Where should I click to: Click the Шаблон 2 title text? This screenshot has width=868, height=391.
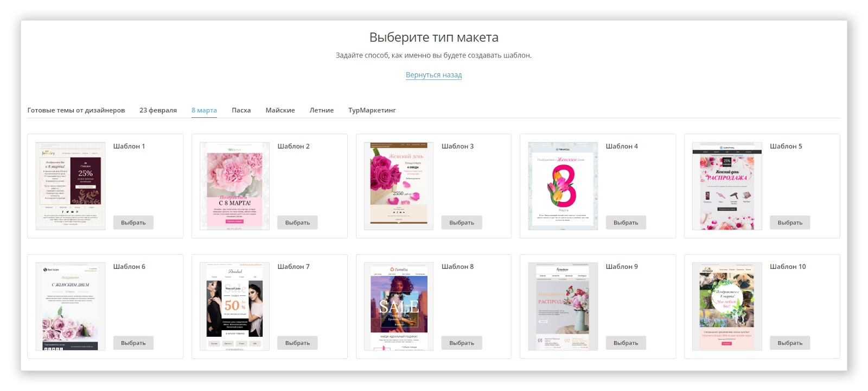(293, 146)
